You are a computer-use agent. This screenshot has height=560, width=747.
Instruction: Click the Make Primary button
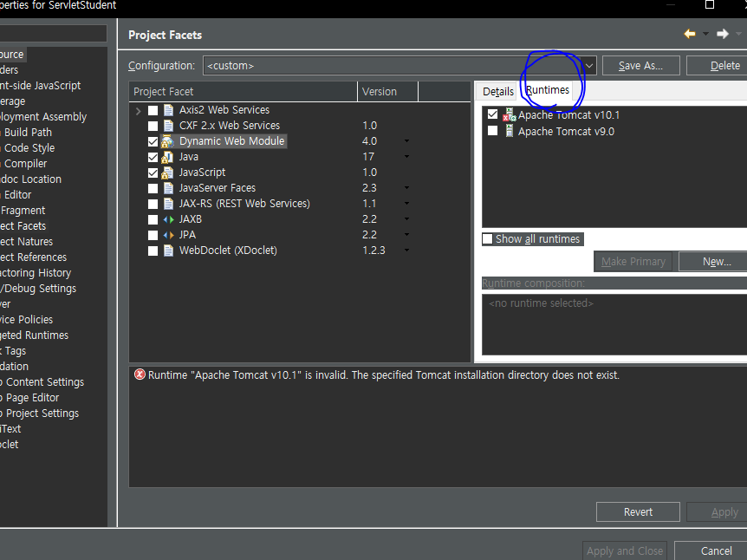633,262
